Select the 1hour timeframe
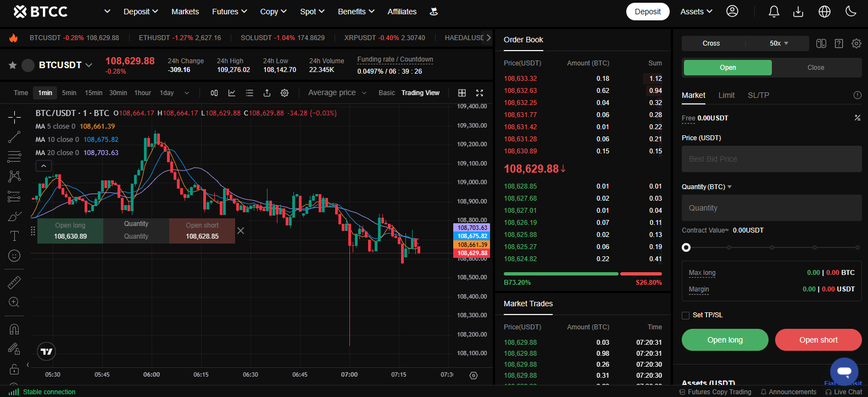The image size is (868, 397). point(143,93)
